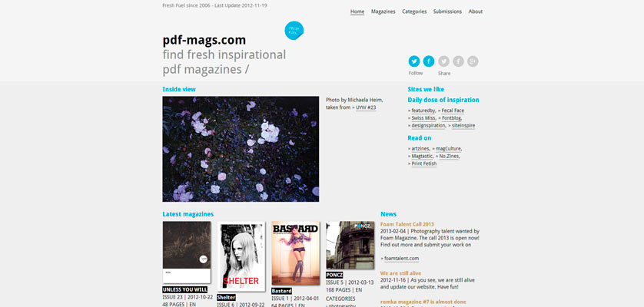Click the gray Twitter share icon
This screenshot has height=307, width=644.
(x=443, y=61)
